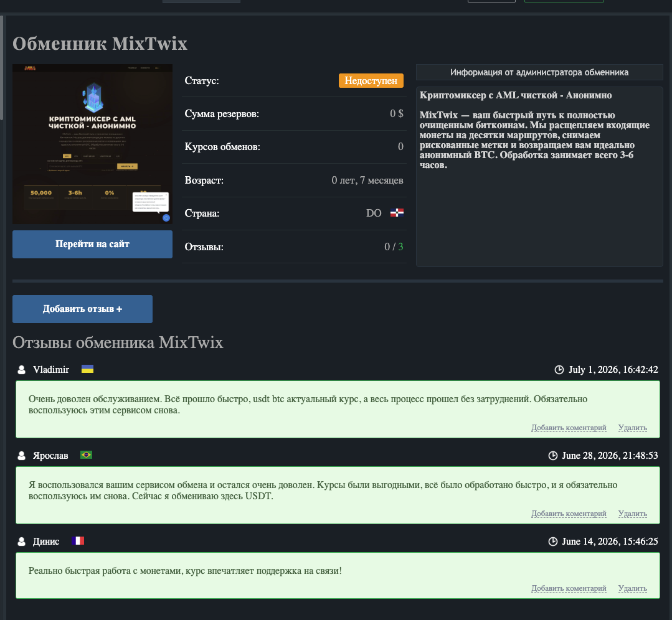Click the Перейти на сайт button

pyautogui.click(x=93, y=244)
